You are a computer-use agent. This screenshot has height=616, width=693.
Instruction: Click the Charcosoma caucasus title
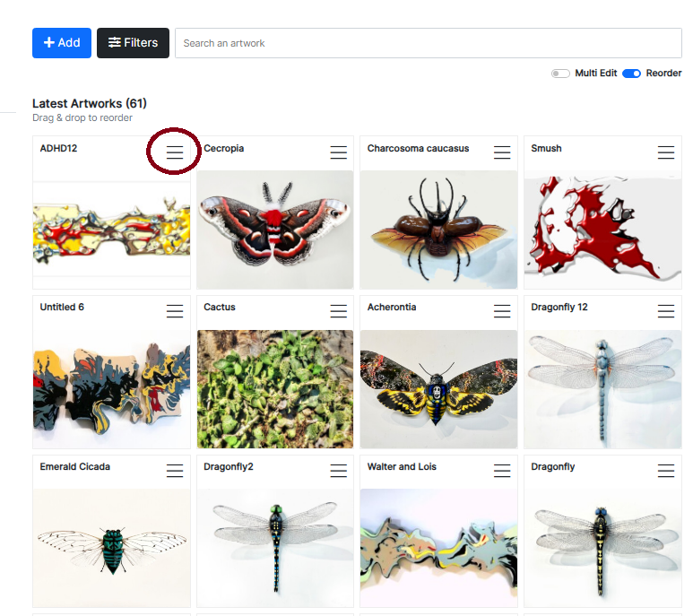pos(418,148)
